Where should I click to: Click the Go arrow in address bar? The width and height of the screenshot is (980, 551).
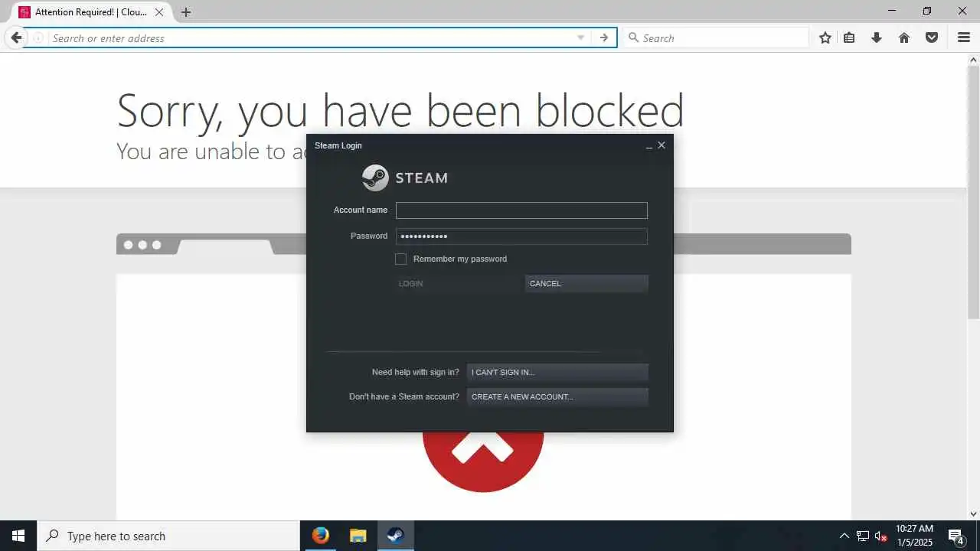pos(604,37)
